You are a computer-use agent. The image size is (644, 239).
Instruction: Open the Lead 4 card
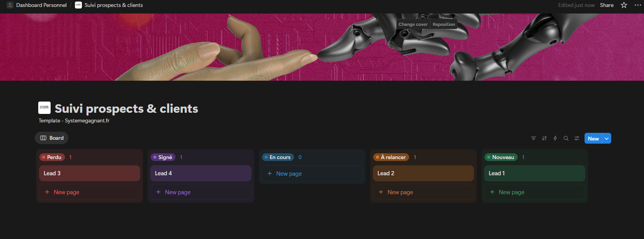click(201, 173)
